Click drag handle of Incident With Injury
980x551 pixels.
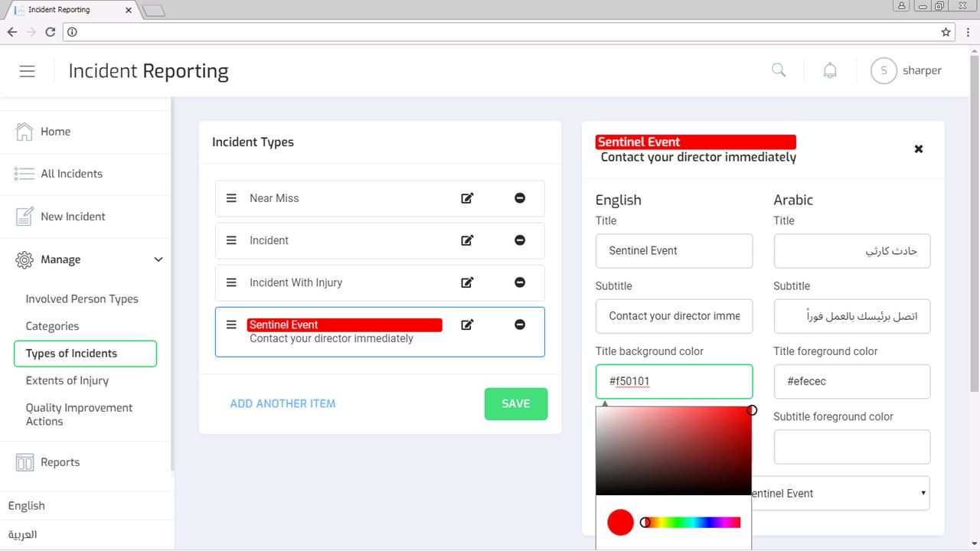tap(231, 282)
